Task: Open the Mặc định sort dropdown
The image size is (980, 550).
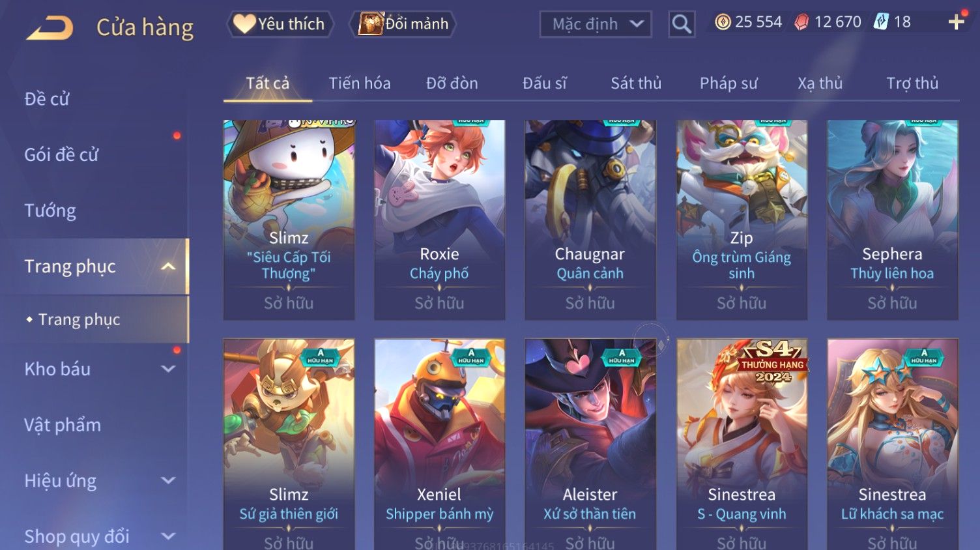Action: tap(596, 24)
